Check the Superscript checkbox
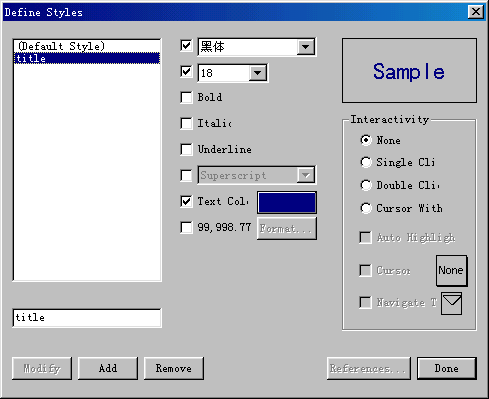489x399 pixels. click(x=186, y=175)
